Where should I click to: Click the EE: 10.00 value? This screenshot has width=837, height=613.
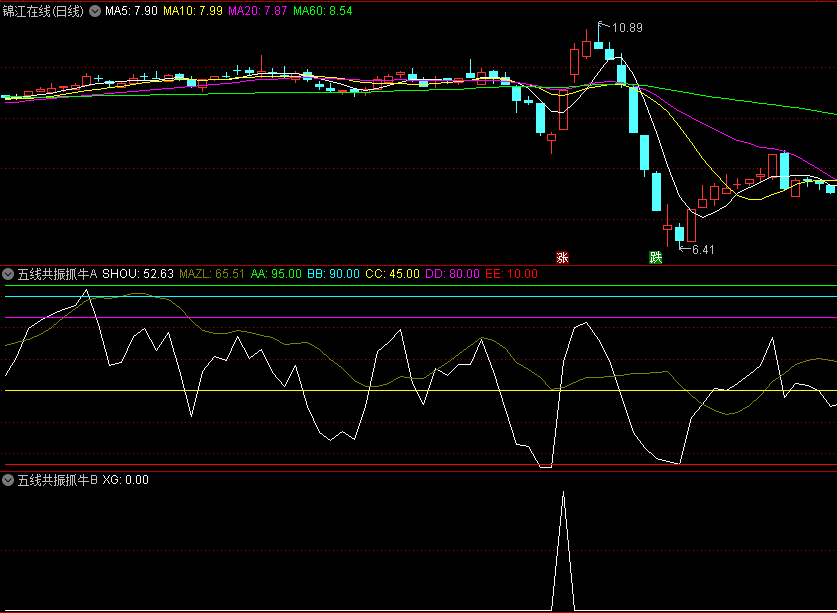point(511,274)
